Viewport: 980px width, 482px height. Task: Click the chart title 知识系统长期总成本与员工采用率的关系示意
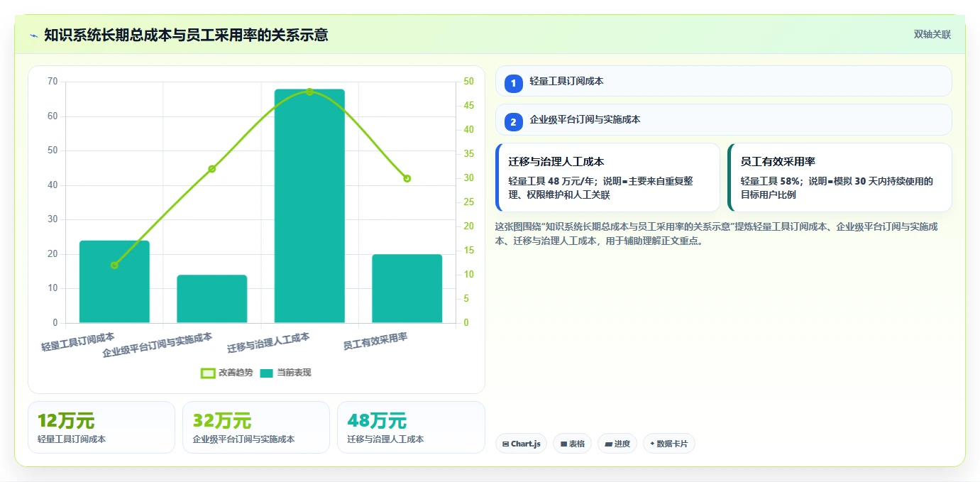tap(186, 35)
